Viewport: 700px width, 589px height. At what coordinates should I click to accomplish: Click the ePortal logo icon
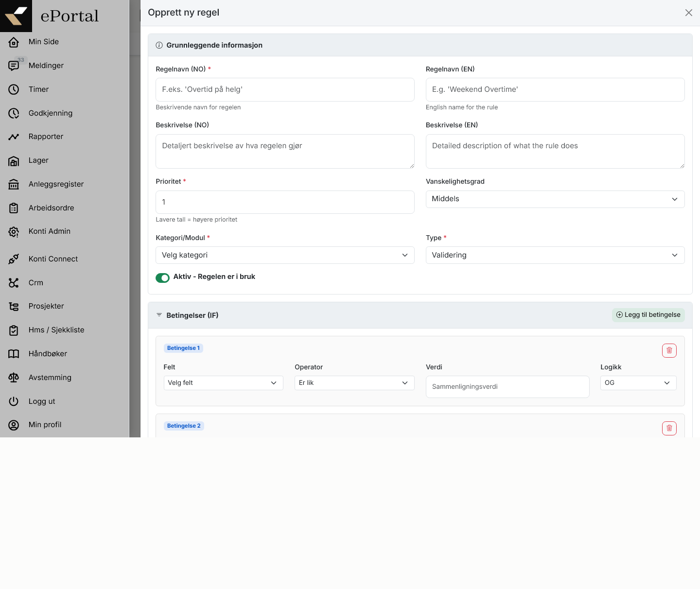(x=16, y=16)
